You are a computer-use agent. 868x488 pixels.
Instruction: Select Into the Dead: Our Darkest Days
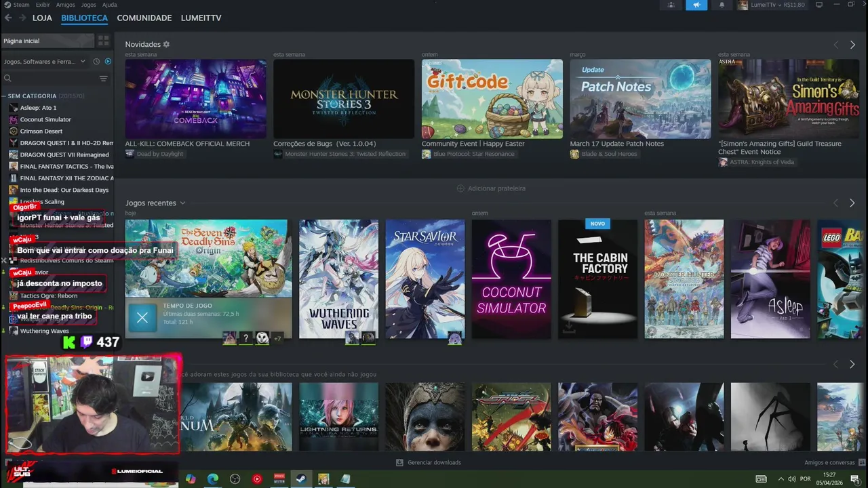point(64,190)
